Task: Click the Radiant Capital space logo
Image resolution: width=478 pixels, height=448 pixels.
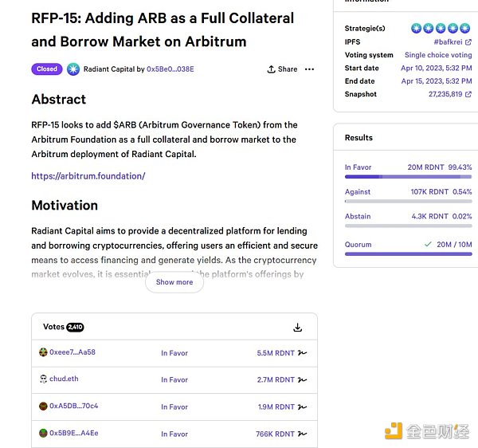Action: click(x=73, y=69)
